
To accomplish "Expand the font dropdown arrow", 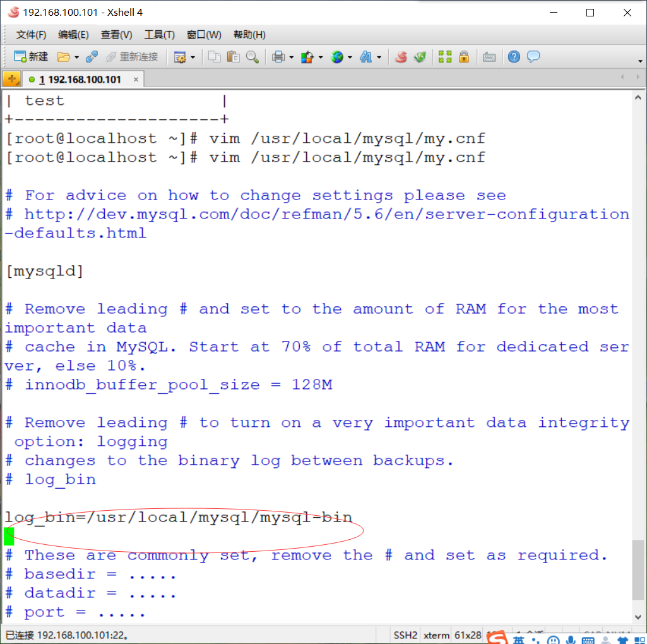I will click(379, 57).
